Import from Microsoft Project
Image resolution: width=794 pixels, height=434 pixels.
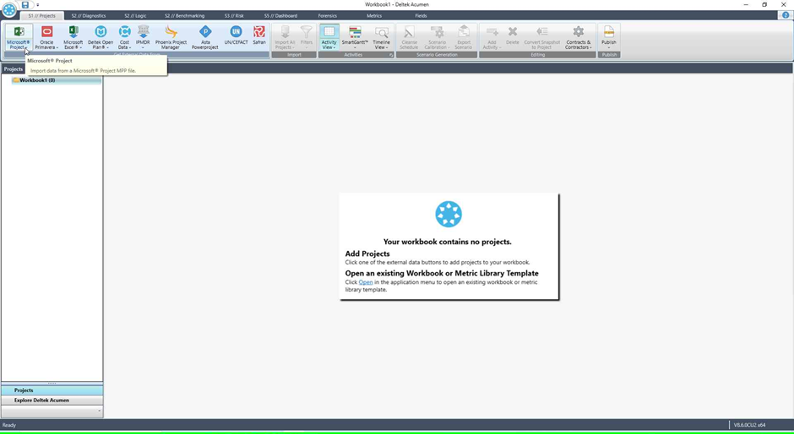click(x=19, y=37)
